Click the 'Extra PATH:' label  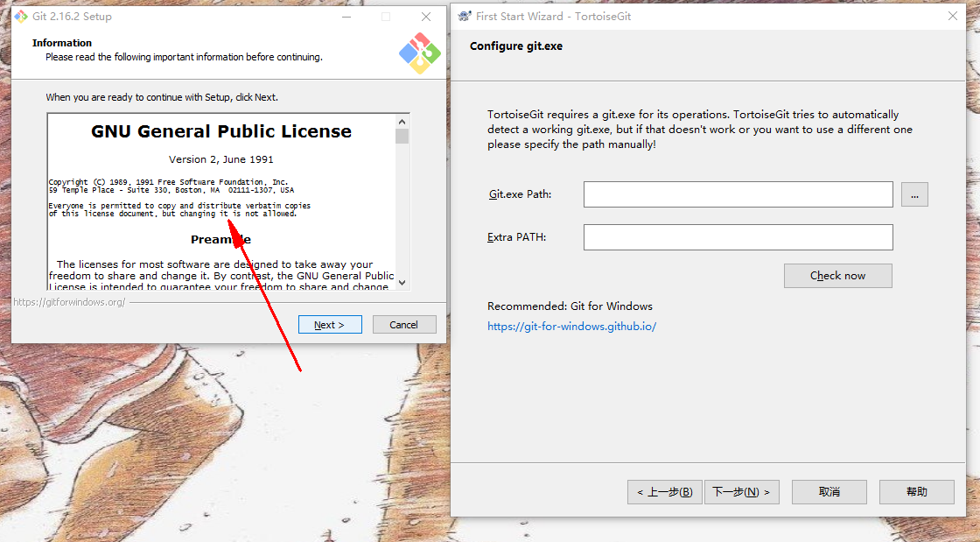(x=517, y=237)
